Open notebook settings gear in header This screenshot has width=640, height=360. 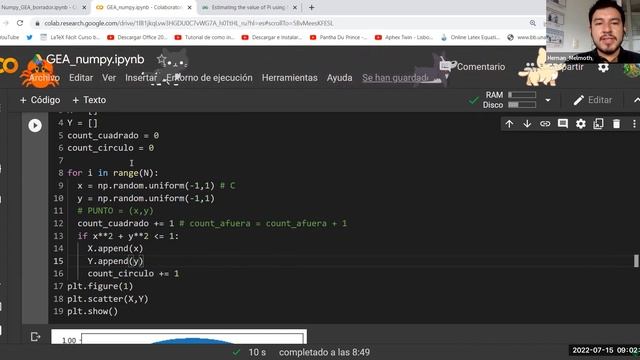point(603,67)
